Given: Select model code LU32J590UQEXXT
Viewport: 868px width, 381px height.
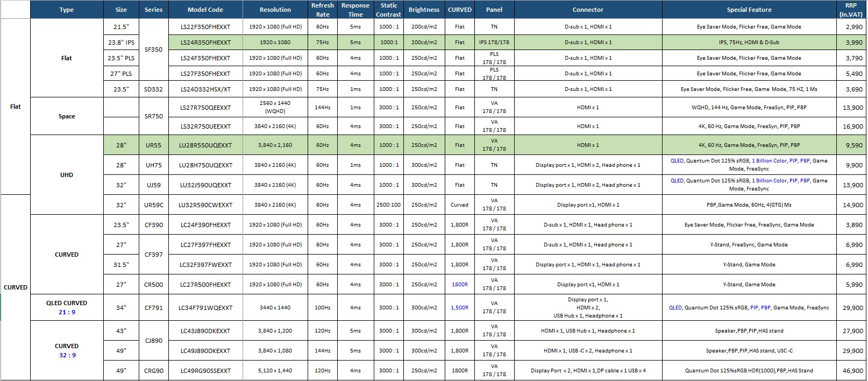Looking at the screenshot, I should [205, 185].
